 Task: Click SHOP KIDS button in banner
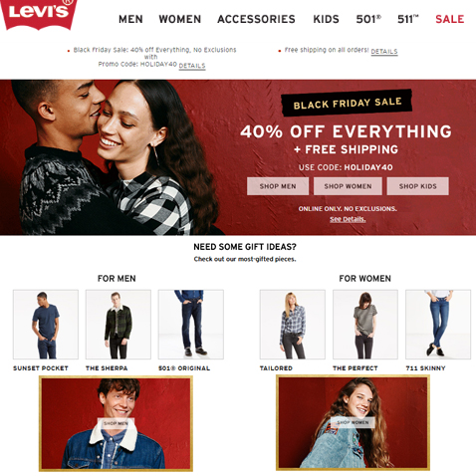418,186
